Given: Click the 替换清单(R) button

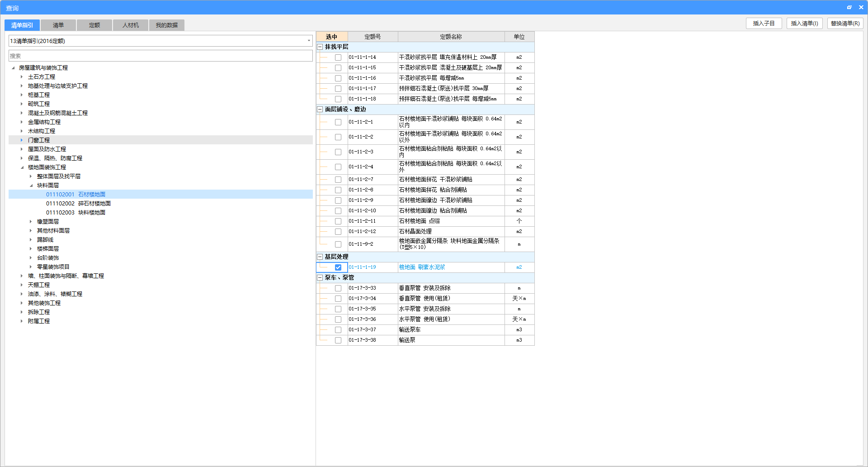Looking at the screenshot, I should (845, 24).
